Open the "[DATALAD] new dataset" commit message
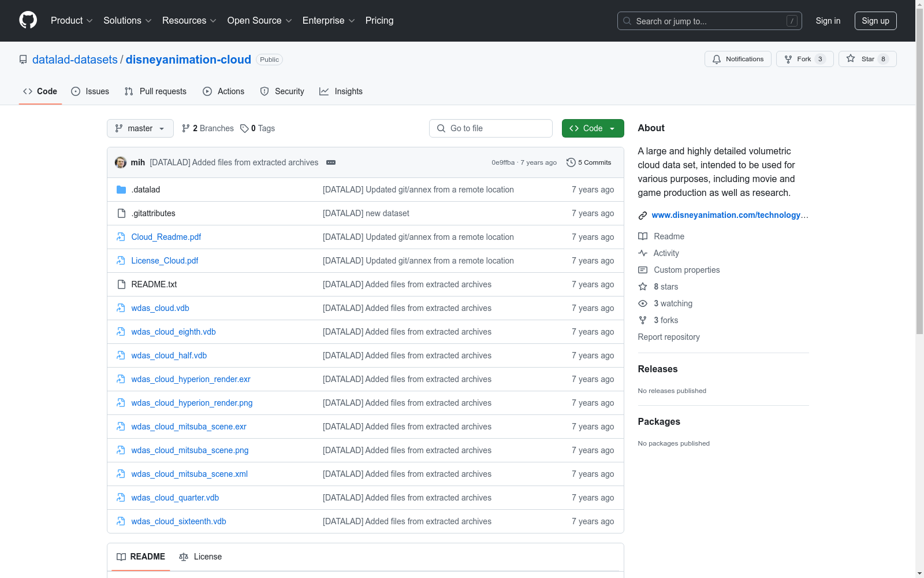 366,213
